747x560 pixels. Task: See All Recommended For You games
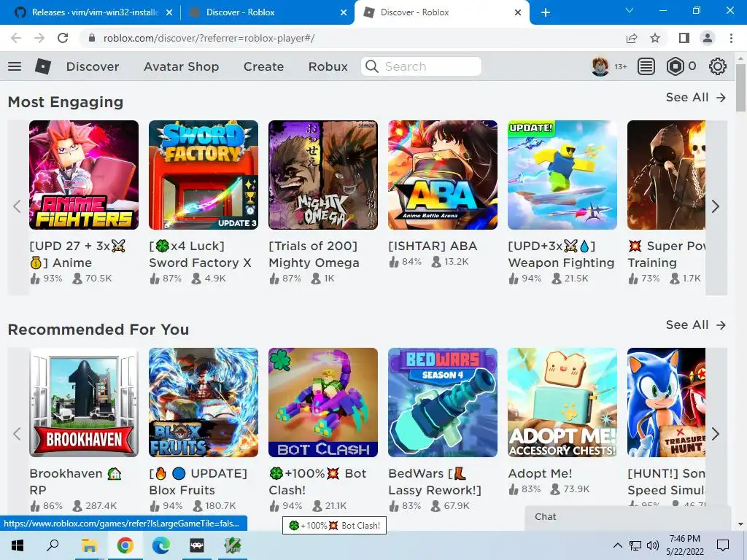[695, 324]
